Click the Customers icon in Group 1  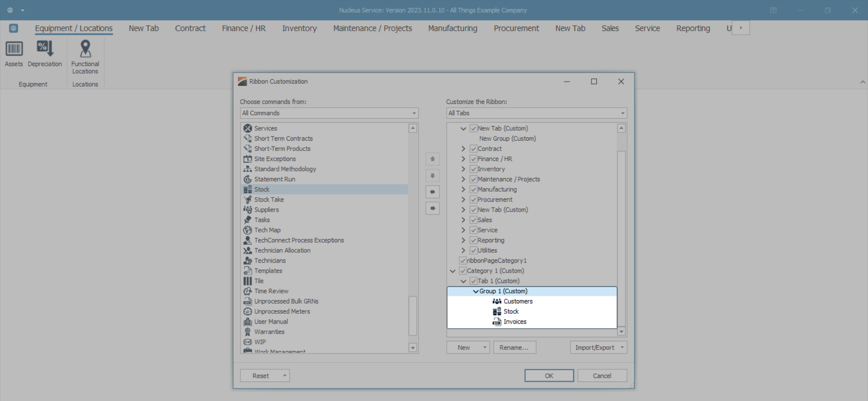tap(497, 301)
